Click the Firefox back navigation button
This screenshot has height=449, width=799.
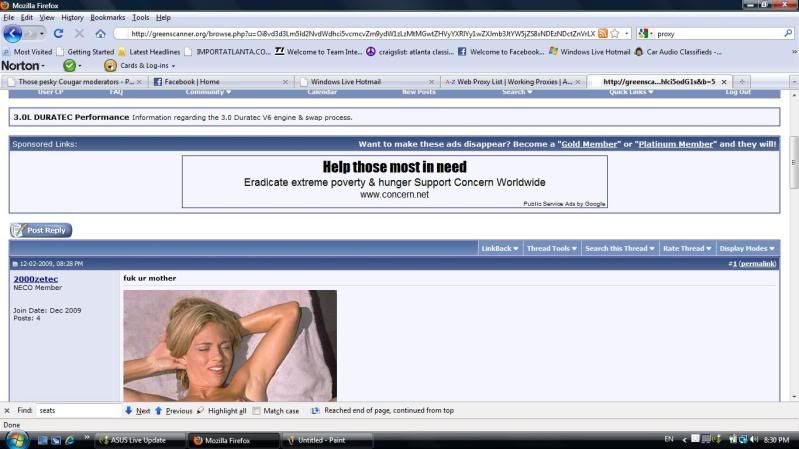13,33
